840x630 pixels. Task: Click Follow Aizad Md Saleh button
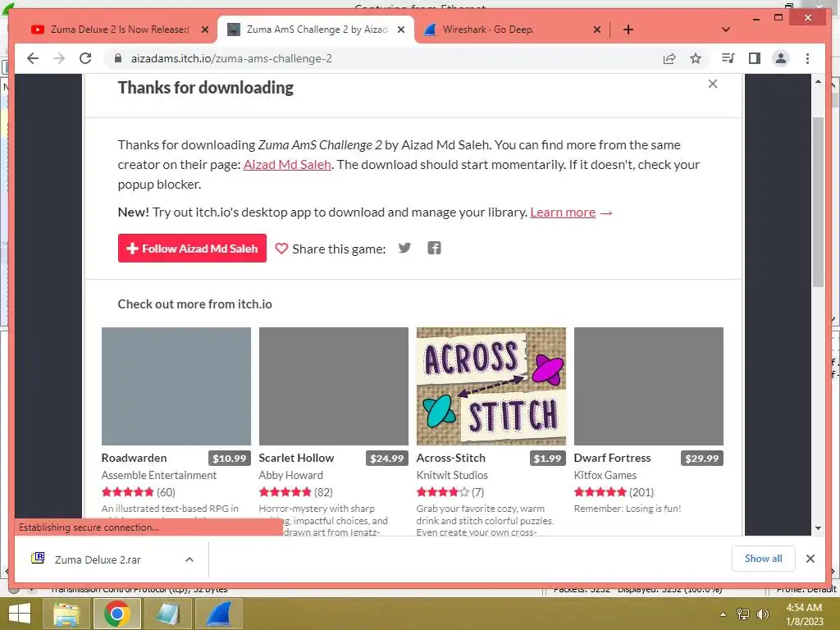(192, 248)
